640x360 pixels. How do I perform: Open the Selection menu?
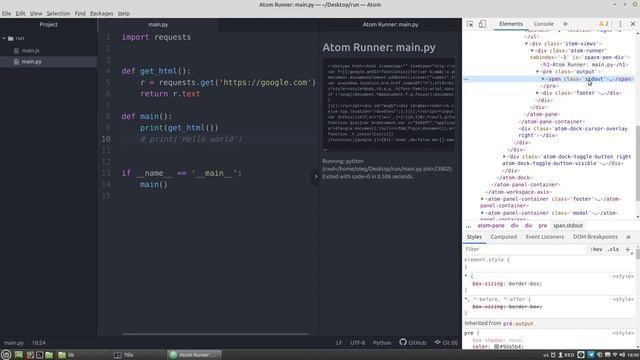pyautogui.click(x=58, y=13)
